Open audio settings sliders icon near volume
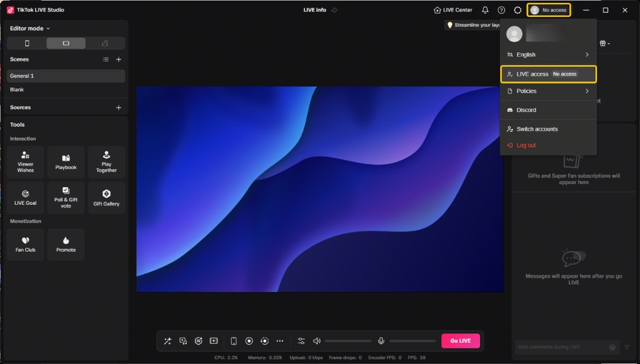The image size is (640, 364). [x=301, y=340]
